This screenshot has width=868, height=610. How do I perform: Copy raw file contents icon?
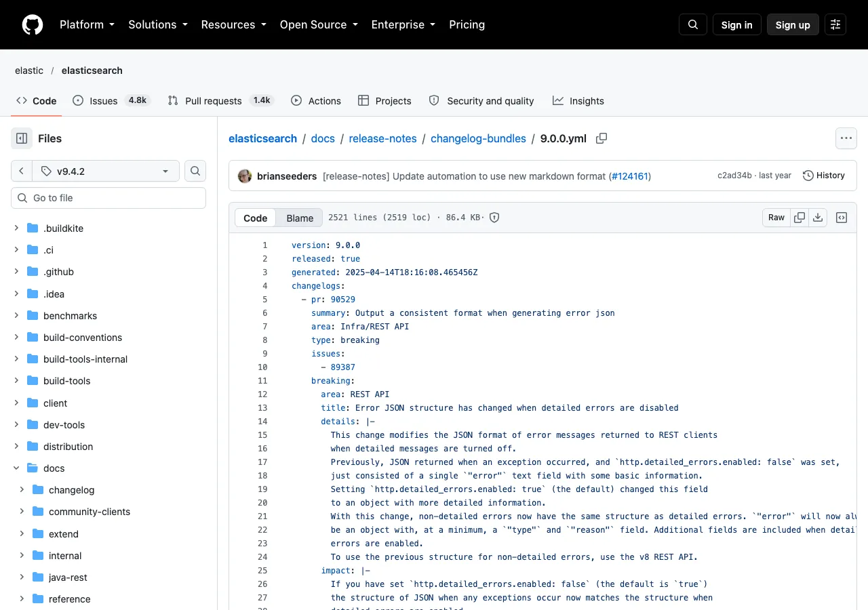800,218
